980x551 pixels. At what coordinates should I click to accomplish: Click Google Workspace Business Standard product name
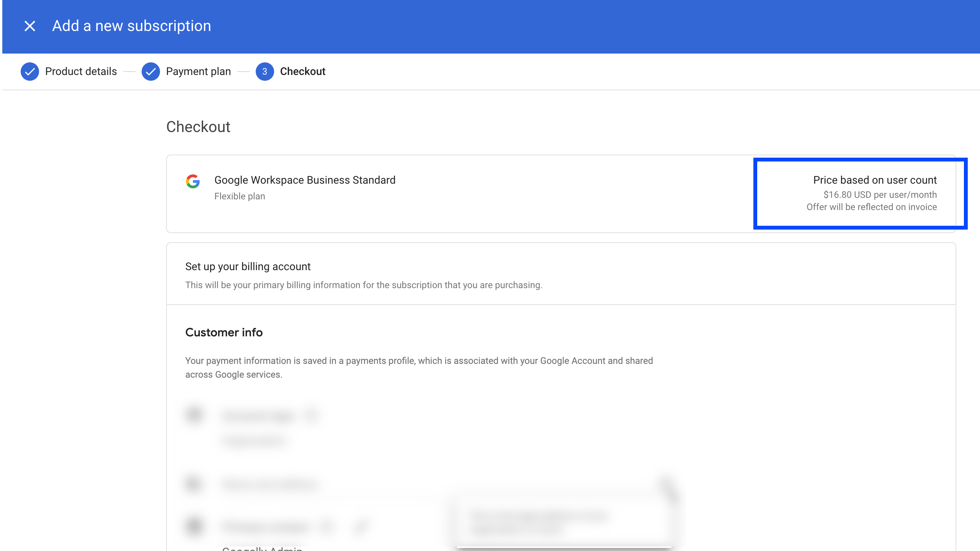point(305,180)
